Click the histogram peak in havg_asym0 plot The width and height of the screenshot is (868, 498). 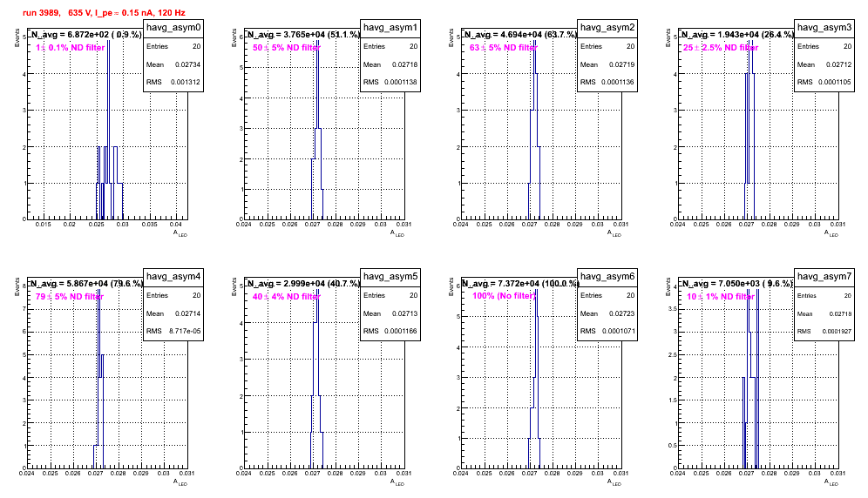[x=108, y=42]
